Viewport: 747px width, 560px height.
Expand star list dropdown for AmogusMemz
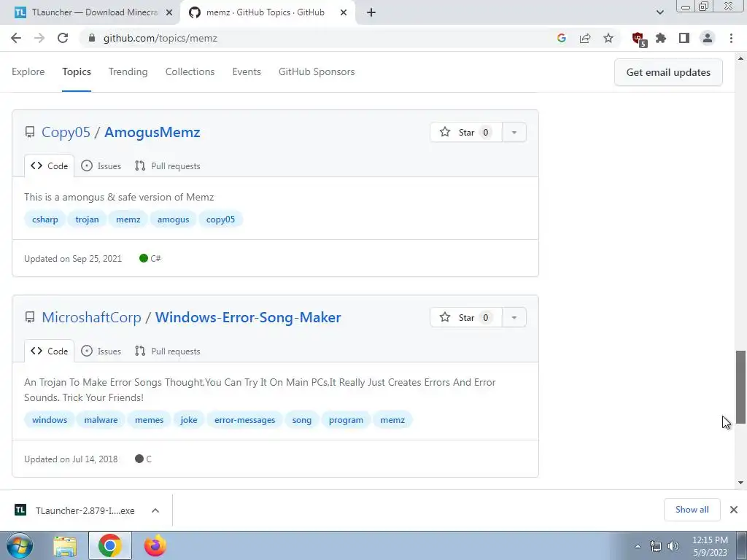(514, 133)
